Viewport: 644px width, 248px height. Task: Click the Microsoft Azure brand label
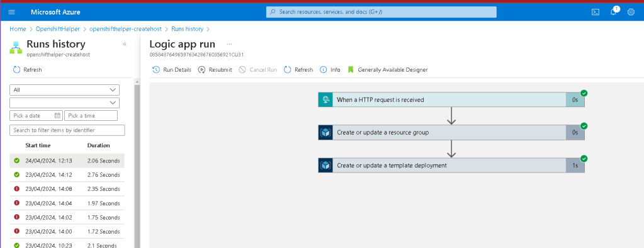click(x=55, y=13)
